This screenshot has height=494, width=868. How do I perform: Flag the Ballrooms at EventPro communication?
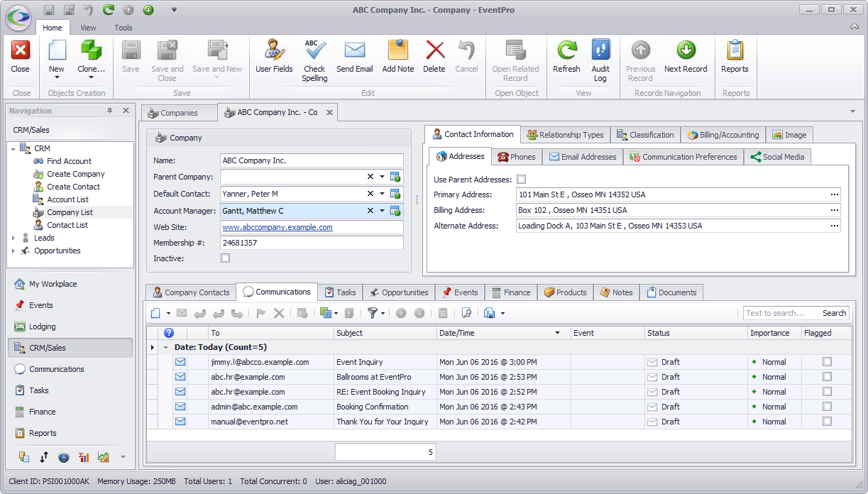point(827,377)
